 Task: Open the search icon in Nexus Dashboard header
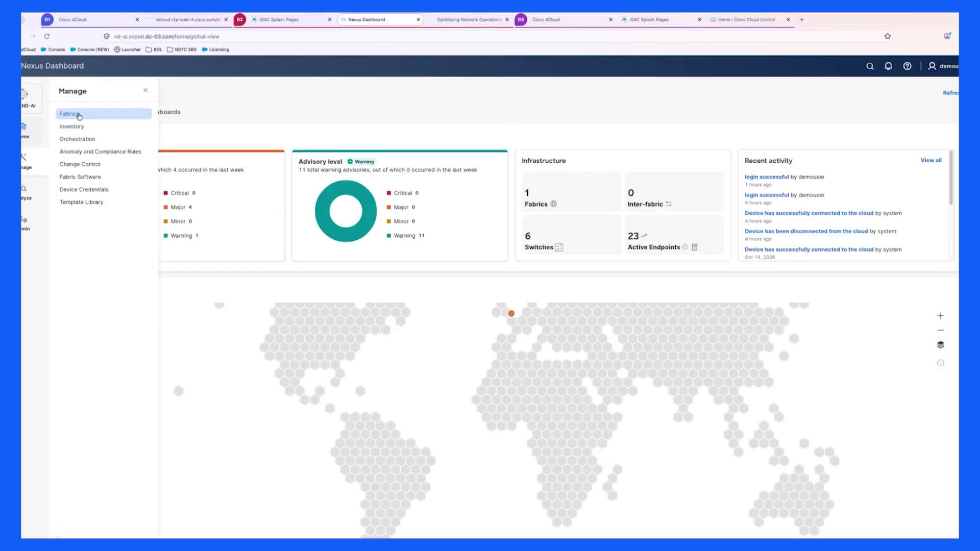pyautogui.click(x=870, y=66)
